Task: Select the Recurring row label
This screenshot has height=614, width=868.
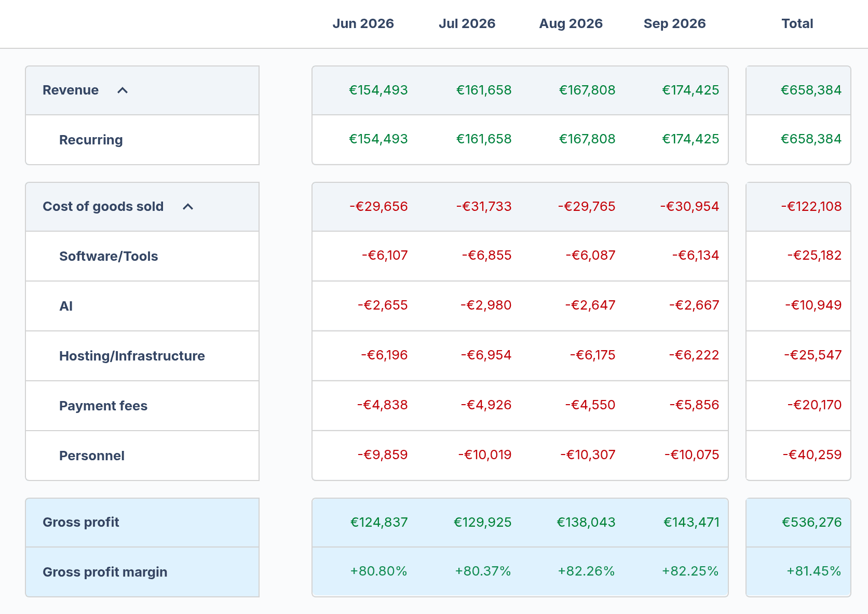Action: pyautogui.click(x=91, y=140)
